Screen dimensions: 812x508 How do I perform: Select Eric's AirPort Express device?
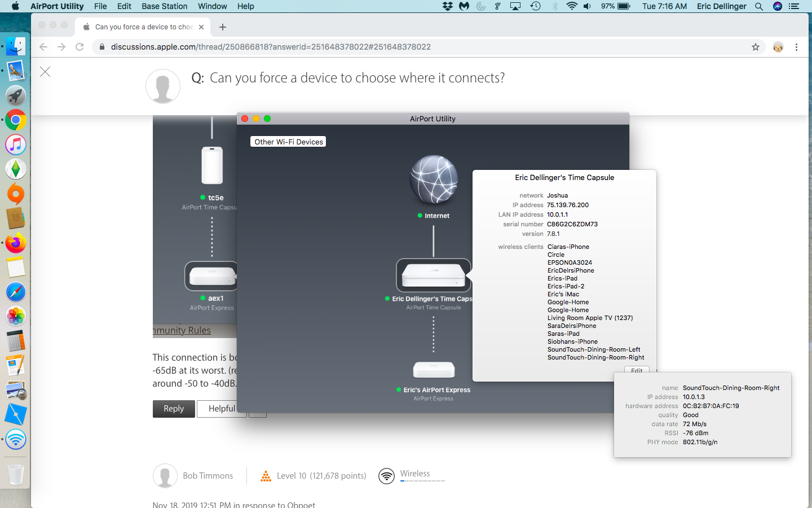[x=434, y=370]
